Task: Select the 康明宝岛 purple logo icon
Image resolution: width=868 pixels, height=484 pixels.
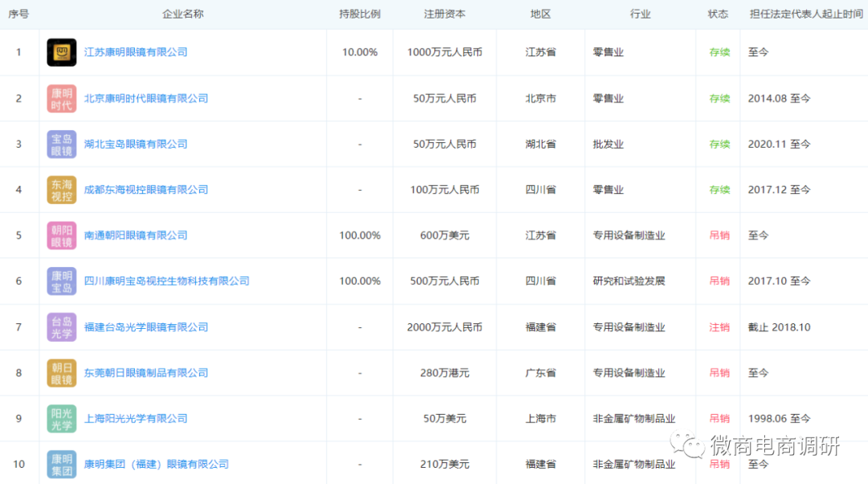Action: pyautogui.click(x=61, y=281)
